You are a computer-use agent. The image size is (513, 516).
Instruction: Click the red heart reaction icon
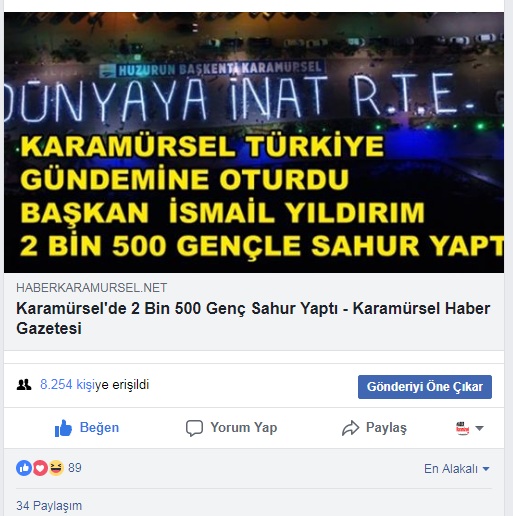(40, 468)
